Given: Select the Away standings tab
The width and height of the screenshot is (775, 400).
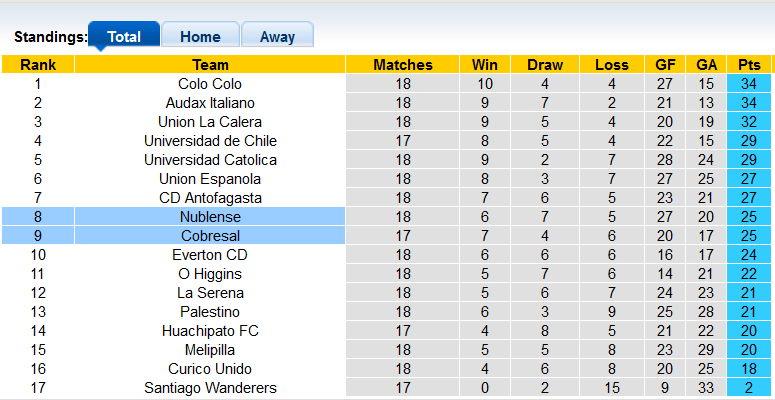Looking at the screenshot, I should click(x=277, y=37).
